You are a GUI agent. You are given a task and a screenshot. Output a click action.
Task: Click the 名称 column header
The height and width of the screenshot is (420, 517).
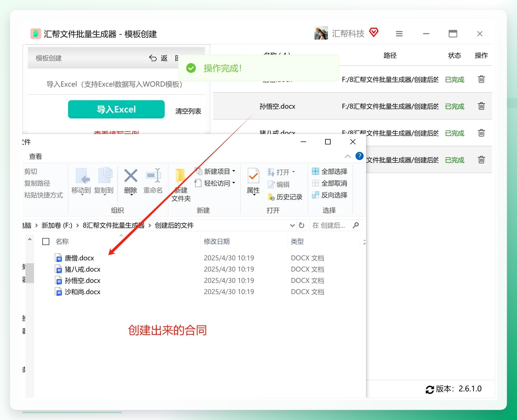tap(62, 242)
